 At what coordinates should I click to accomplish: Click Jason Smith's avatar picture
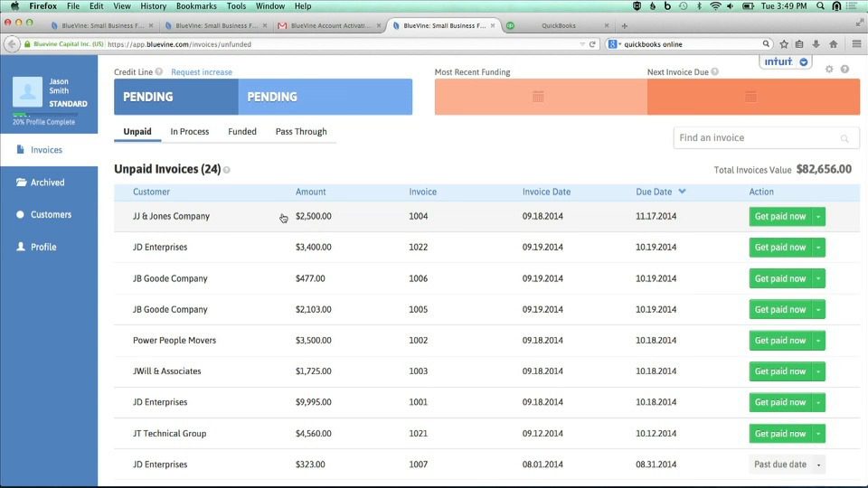point(27,92)
